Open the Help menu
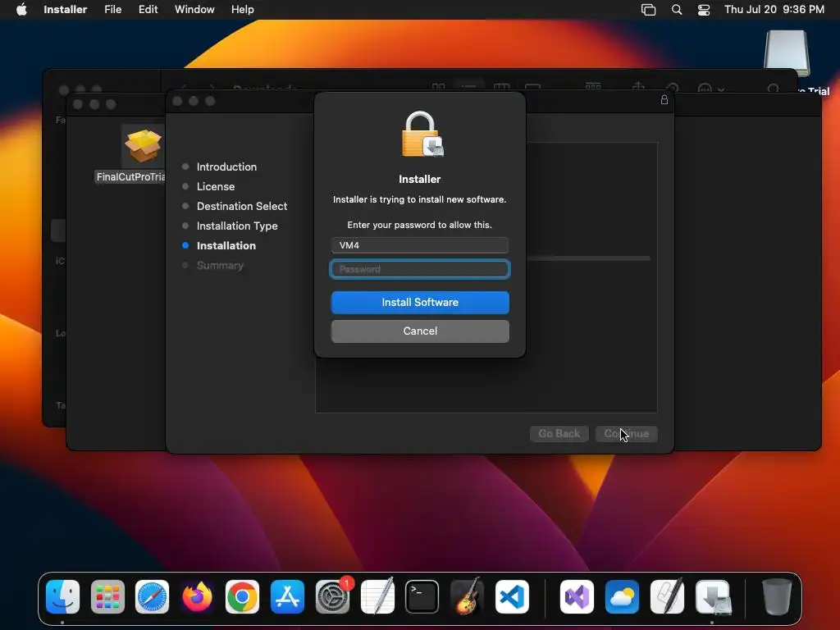This screenshot has width=840, height=630. (x=242, y=10)
